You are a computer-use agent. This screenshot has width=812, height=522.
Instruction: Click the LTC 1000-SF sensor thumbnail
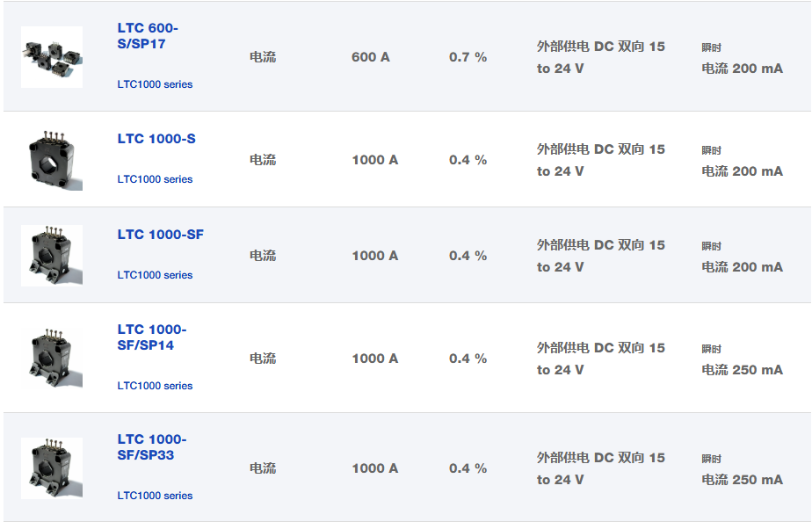(52, 256)
